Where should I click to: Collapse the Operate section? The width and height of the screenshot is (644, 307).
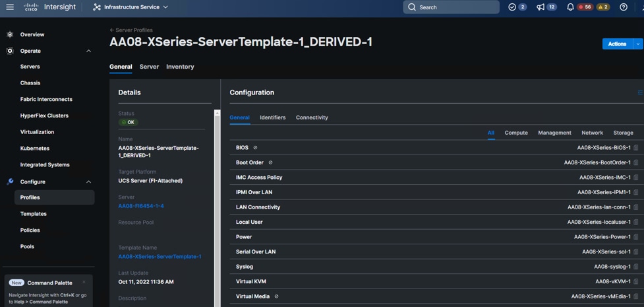88,51
